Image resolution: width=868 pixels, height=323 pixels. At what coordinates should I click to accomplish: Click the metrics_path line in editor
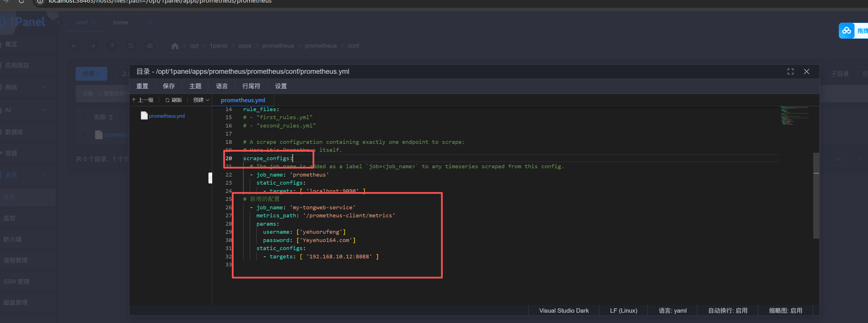tap(325, 215)
